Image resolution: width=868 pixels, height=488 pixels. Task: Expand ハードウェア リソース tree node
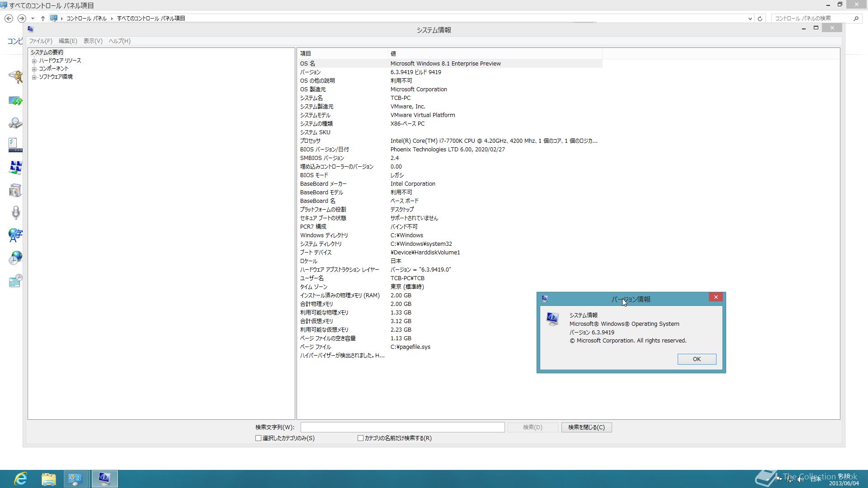coord(34,61)
